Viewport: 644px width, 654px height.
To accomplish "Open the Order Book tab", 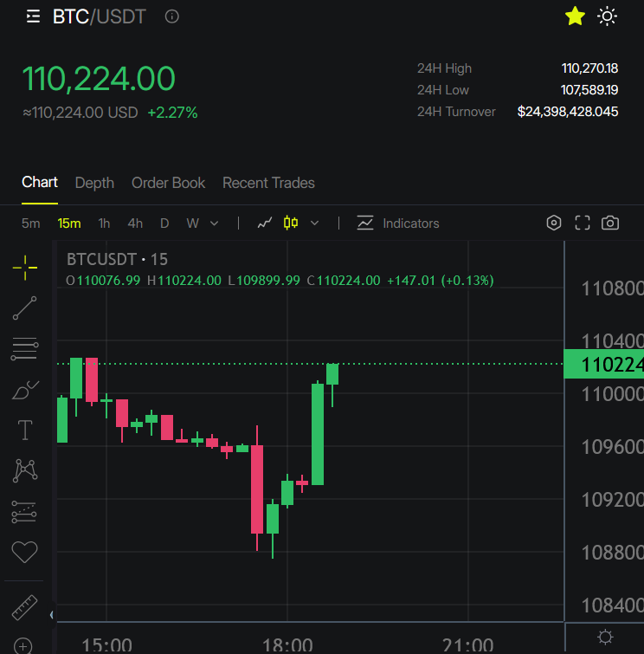I will coord(169,183).
